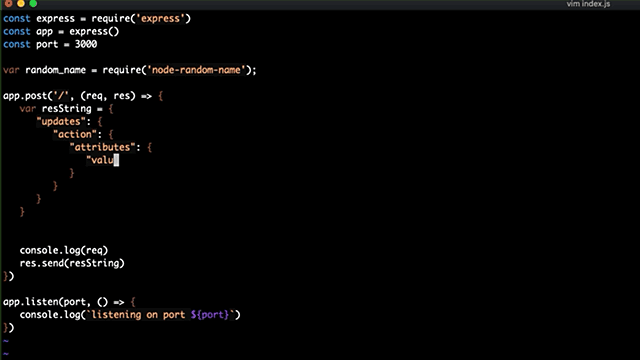The image size is (640, 360).
Task: Click the vim block cursor after "valu
Action: point(116,160)
